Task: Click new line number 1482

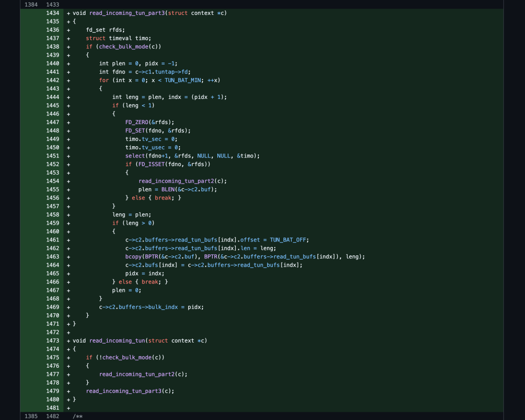Action: (52, 416)
